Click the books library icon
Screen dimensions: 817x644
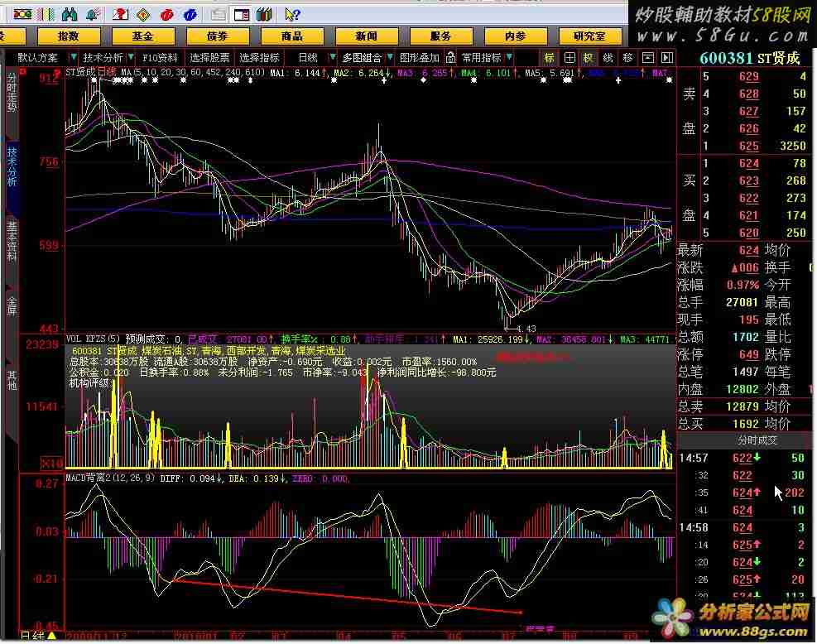[x=265, y=14]
